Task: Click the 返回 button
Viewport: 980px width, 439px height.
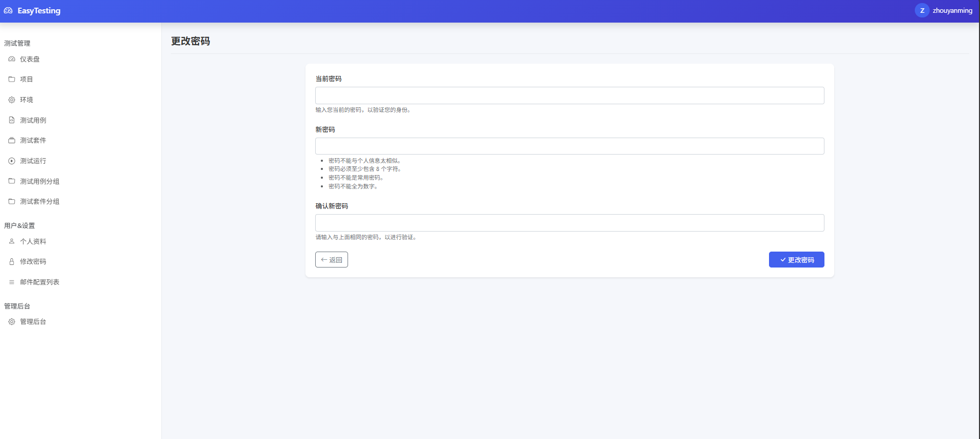Action: [332, 260]
